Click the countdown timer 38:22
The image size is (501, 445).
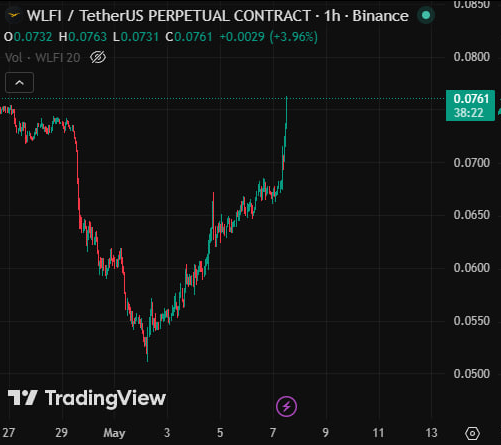(469, 113)
